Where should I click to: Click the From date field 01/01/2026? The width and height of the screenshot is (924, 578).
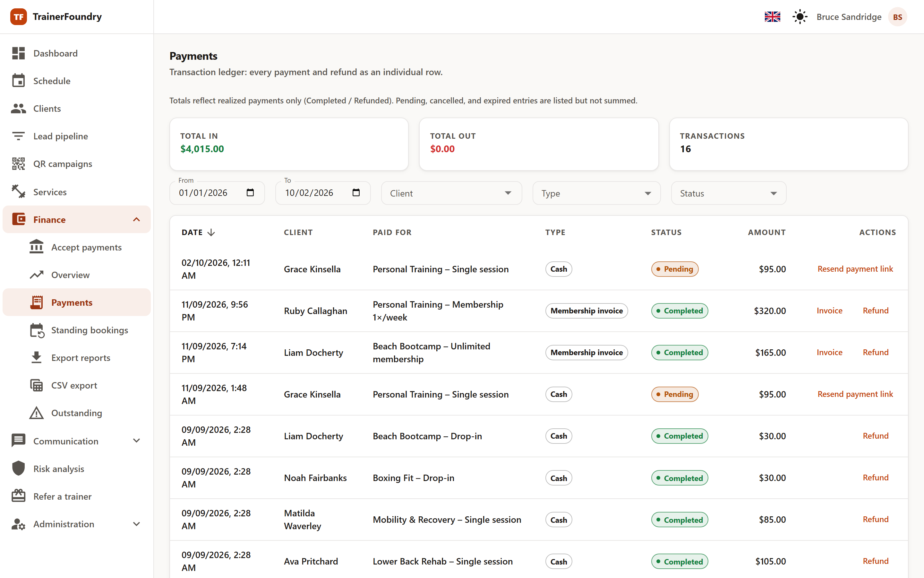[217, 193]
